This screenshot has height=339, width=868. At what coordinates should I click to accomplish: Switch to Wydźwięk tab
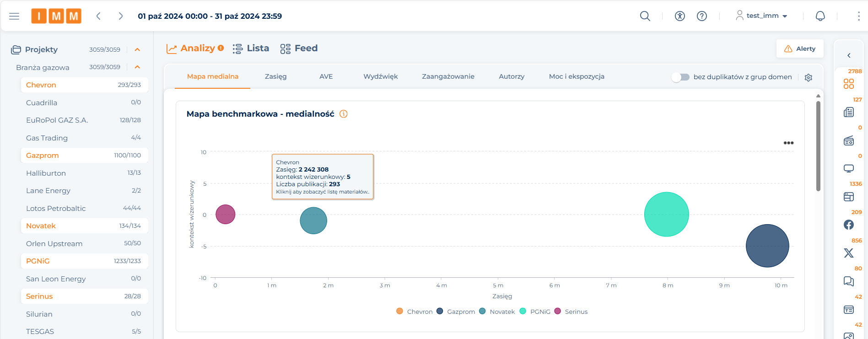[x=381, y=76]
